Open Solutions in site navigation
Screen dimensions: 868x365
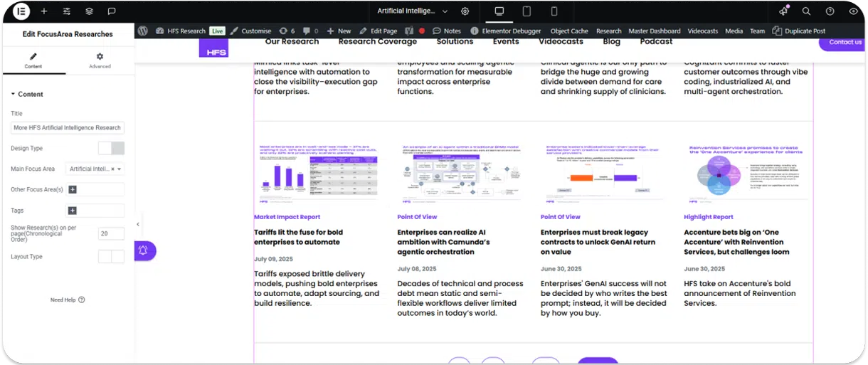(x=455, y=42)
